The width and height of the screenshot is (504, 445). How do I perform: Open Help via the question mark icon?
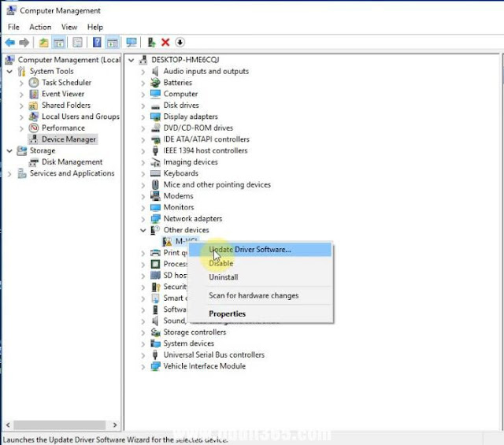pyautogui.click(x=97, y=43)
